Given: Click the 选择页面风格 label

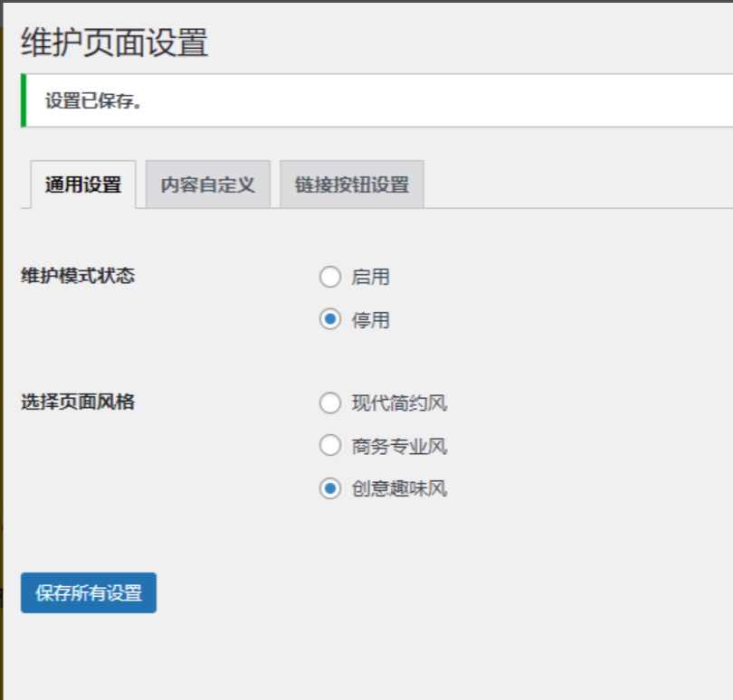Looking at the screenshot, I should coord(78,402).
